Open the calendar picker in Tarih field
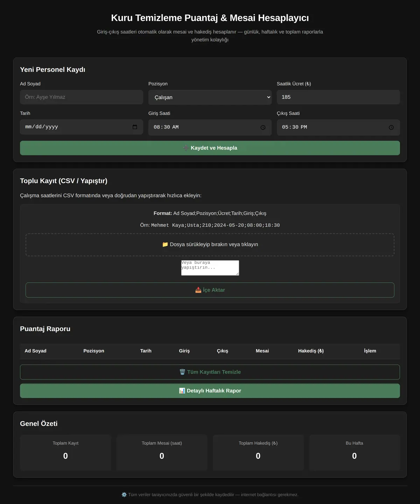420x504 pixels. (x=135, y=127)
